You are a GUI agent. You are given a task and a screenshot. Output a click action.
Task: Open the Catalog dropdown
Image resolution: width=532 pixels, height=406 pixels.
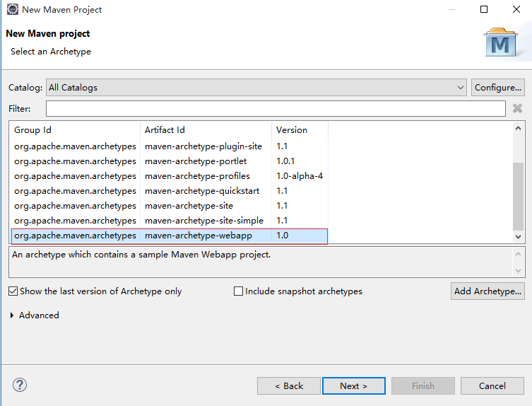pyautogui.click(x=256, y=87)
